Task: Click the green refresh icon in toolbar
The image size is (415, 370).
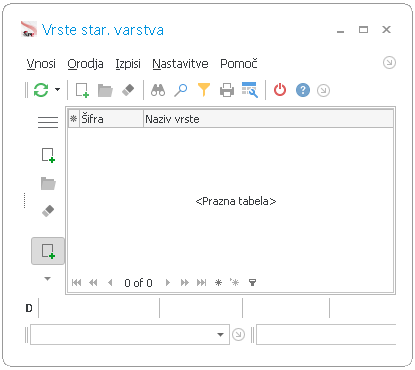Action: 41,90
